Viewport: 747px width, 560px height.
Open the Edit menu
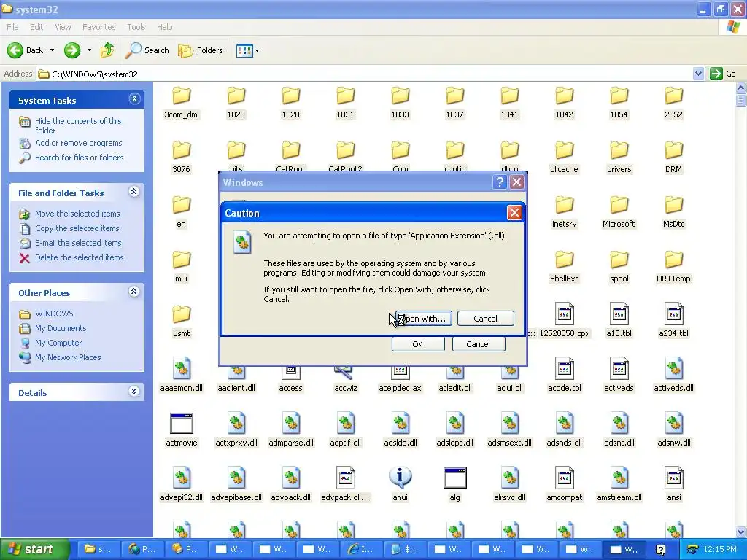(x=36, y=27)
